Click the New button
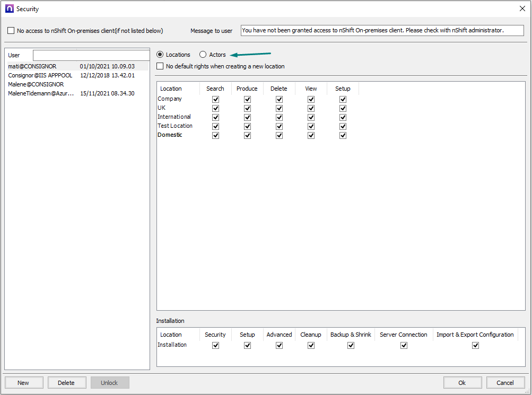 23,382
